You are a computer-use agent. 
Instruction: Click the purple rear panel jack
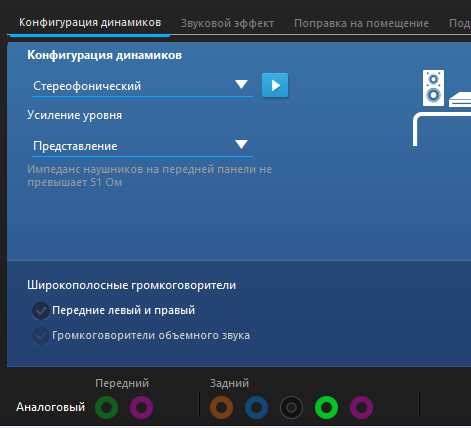coord(361,407)
